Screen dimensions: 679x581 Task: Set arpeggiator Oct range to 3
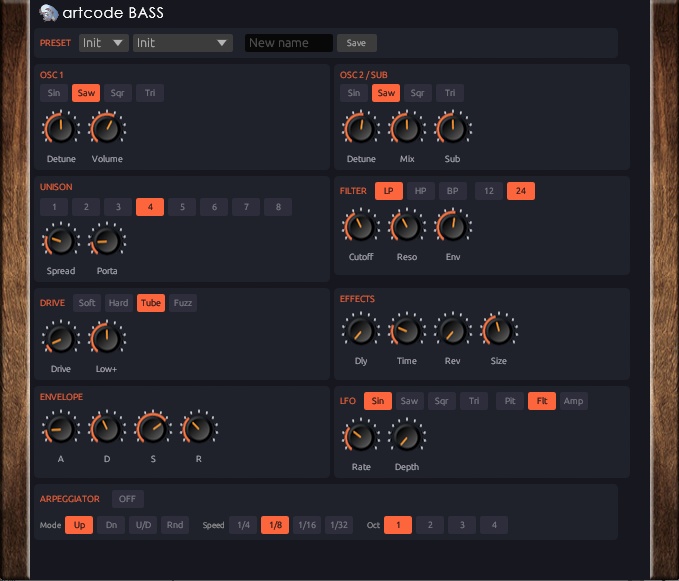coord(462,525)
